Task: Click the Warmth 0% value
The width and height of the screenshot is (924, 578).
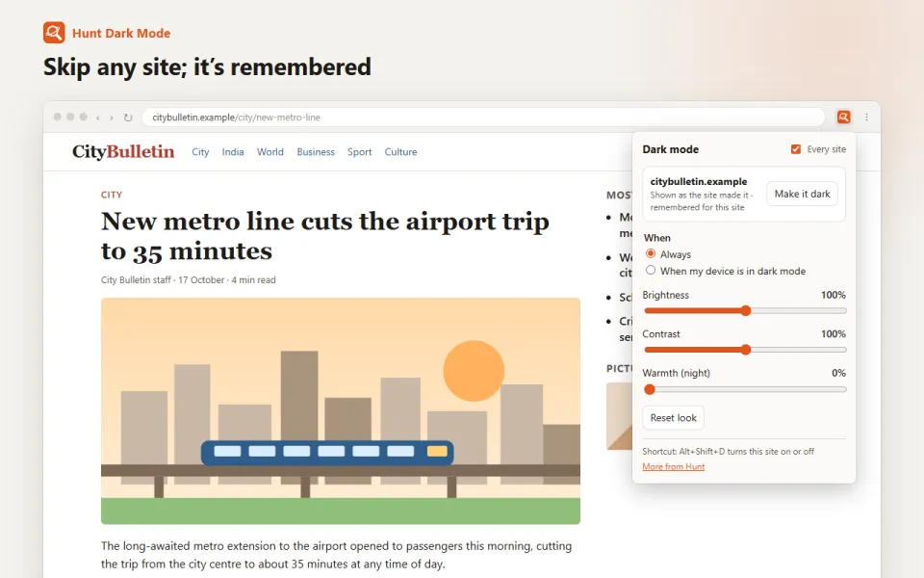Action: click(838, 373)
